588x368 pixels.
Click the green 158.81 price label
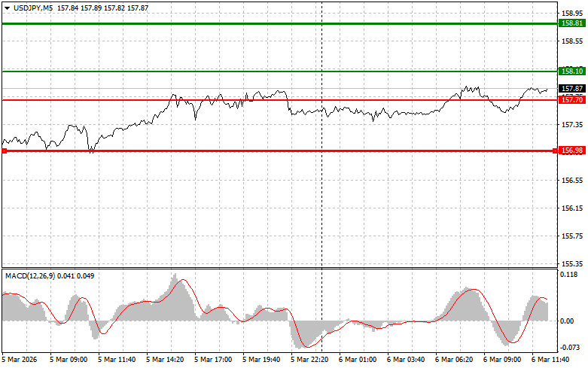(x=572, y=23)
